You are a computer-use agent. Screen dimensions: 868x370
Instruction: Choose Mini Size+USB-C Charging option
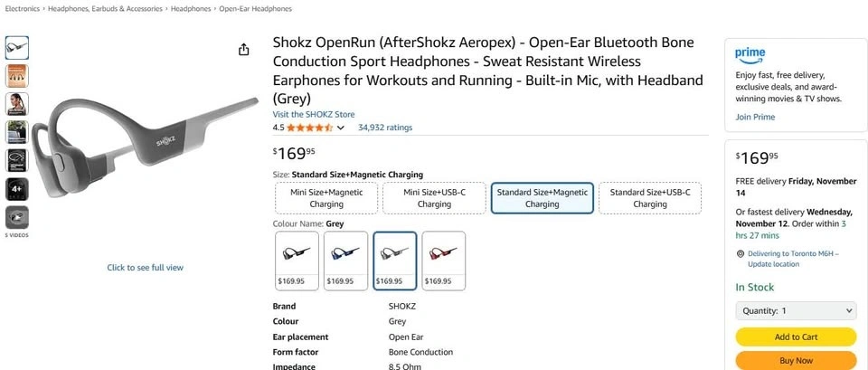coord(434,198)
